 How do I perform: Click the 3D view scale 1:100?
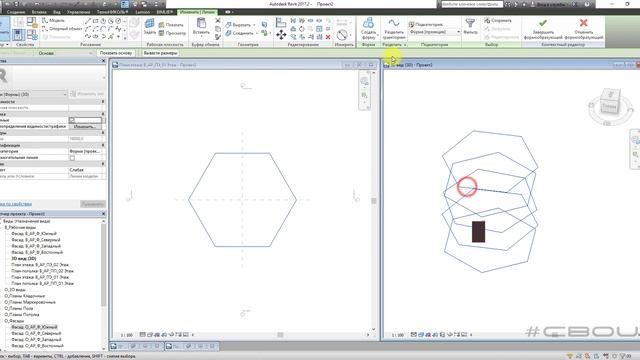[398, 335]
